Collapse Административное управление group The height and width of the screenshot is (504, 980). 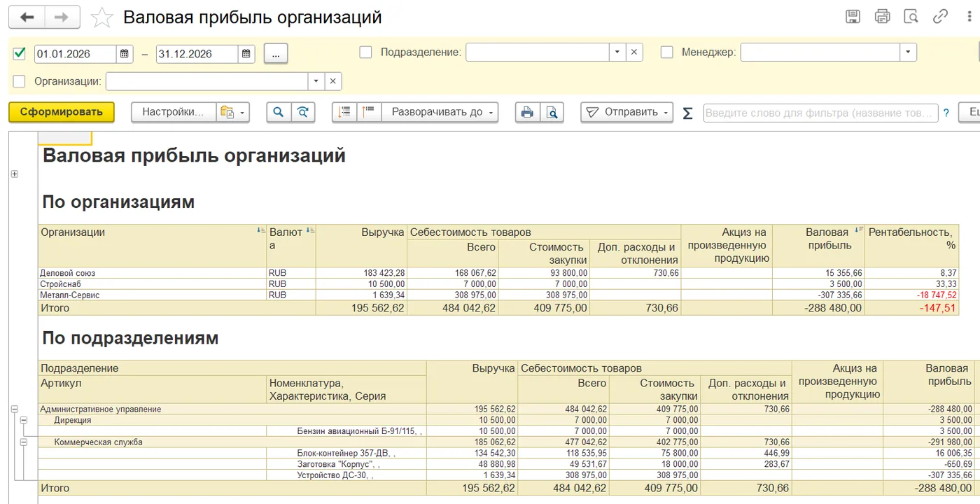point(15,409)
